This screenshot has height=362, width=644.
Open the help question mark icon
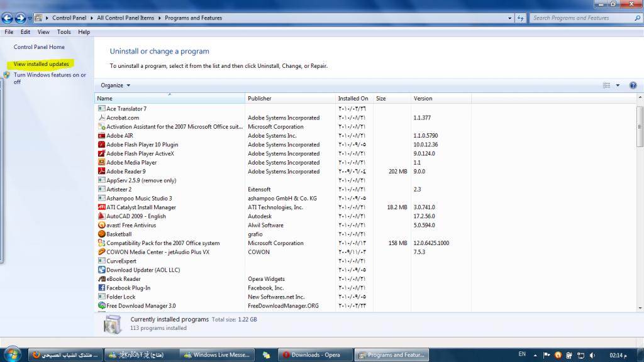coord(633,85)
